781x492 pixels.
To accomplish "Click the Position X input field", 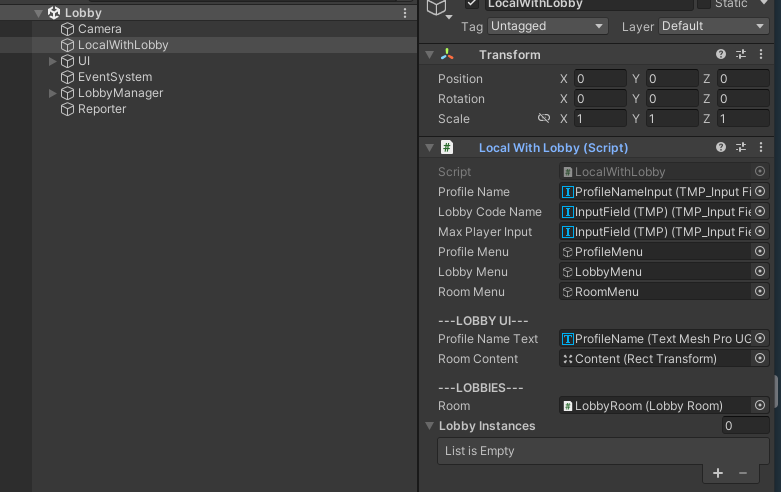I will point(600,79).
